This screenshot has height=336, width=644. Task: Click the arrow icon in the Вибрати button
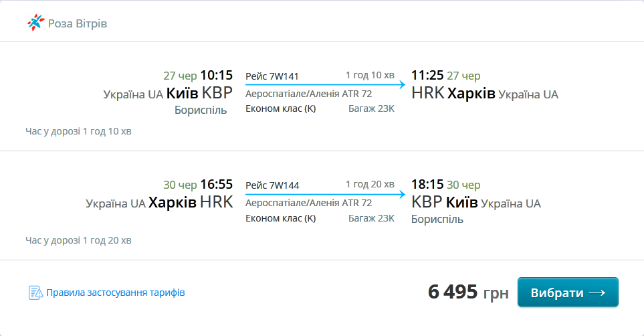[x=597, y=292]
